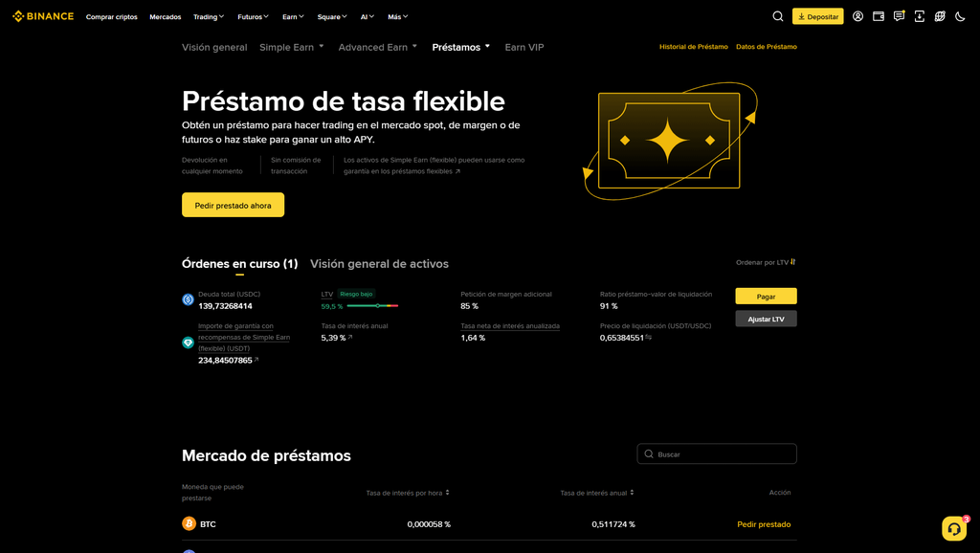Expand the Advanced Earn submenu

pos(377,47)
